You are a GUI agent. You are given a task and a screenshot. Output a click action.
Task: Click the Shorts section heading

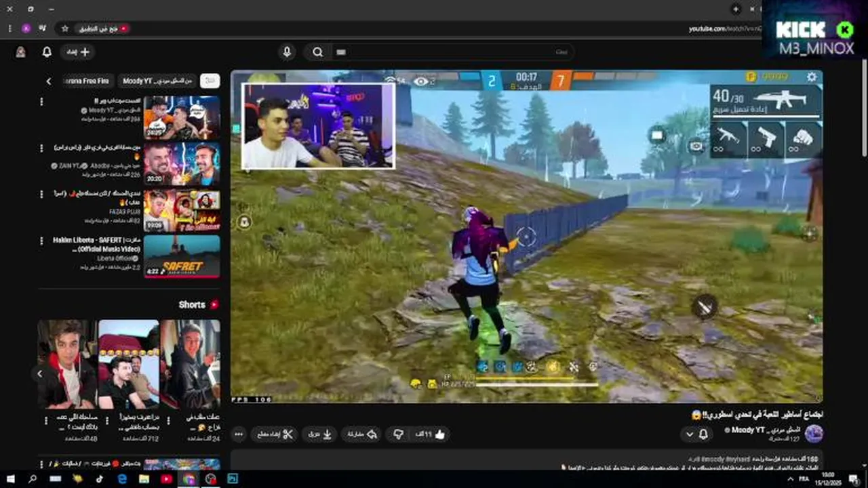pyautogui.click(x=192, y=305)
